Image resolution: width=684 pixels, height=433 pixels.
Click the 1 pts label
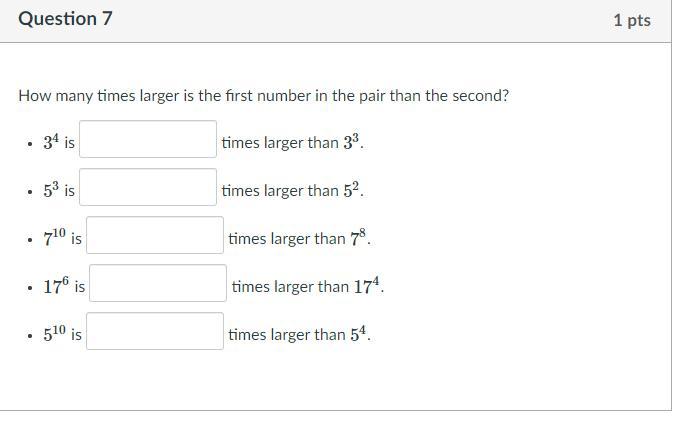click(631, 20)
